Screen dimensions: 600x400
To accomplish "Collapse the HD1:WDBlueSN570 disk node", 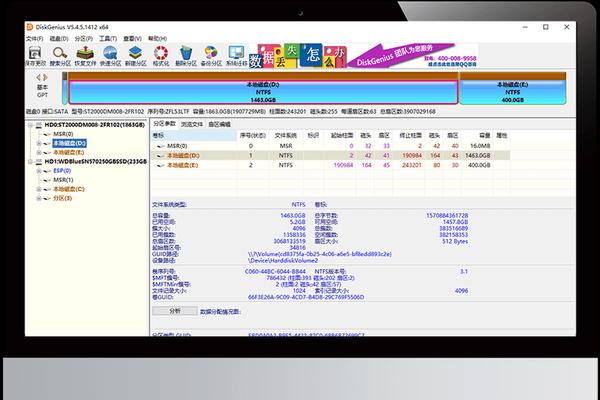I will click(x=30, y=162).
